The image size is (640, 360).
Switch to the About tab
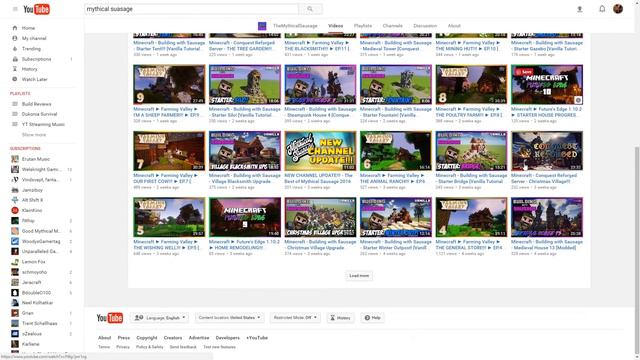click(454, 26)
